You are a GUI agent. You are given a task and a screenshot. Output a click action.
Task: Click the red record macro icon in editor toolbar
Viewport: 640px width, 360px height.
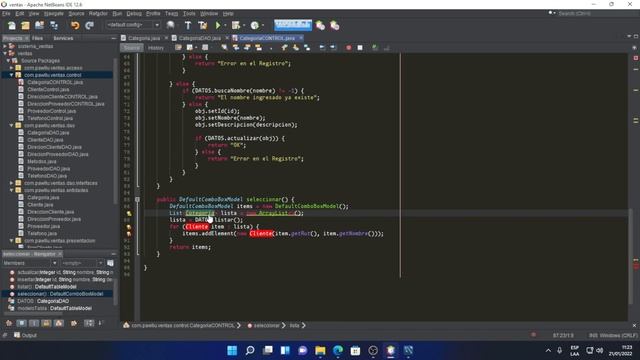349,48
